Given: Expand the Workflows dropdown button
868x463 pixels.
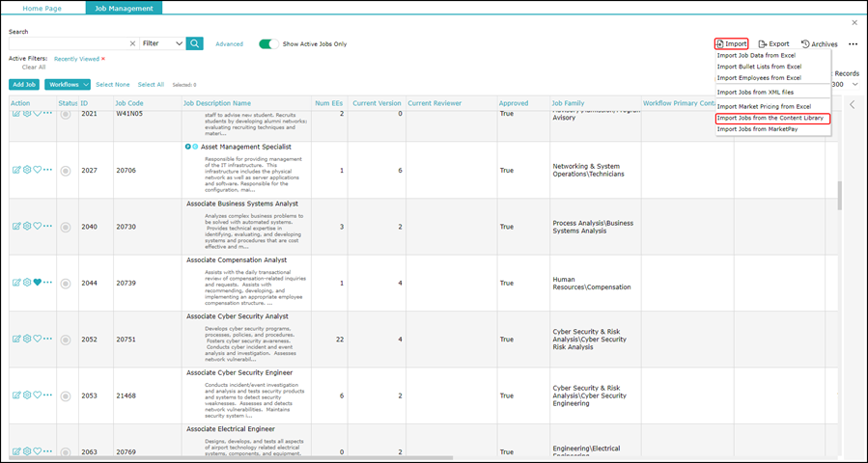Looking at the screenshot, I should coord(68,85).
